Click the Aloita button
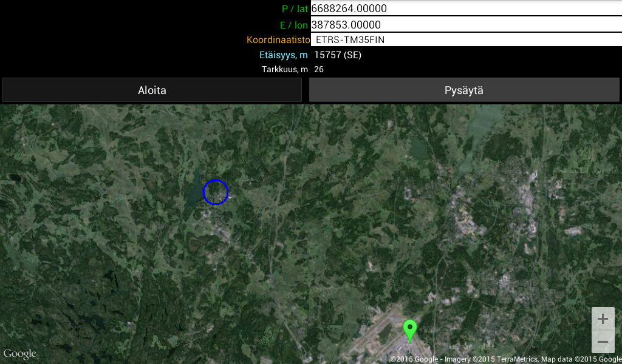The image size is (622, 364). pos(152,90)
